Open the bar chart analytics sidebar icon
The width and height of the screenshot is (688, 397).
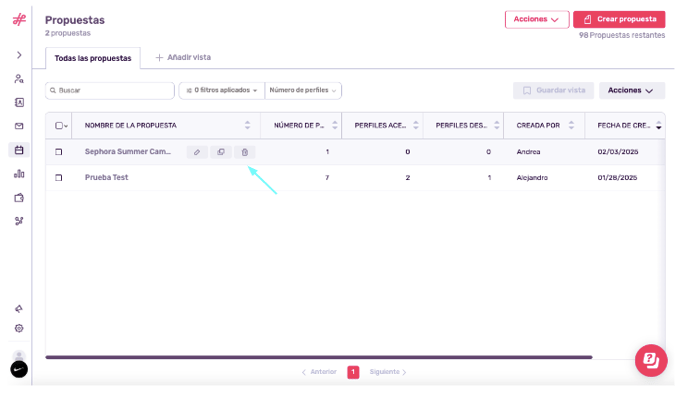(x=19, y=174)
